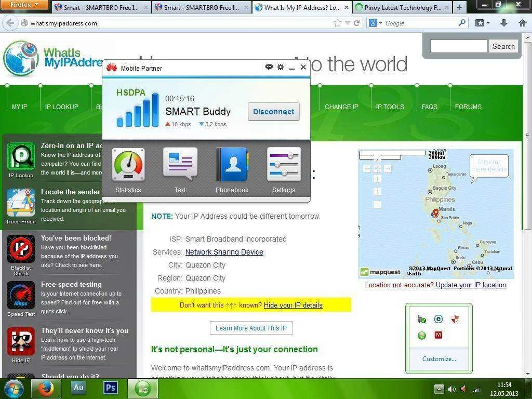Click the red Adobe icon in tray popup

(438, 335)
